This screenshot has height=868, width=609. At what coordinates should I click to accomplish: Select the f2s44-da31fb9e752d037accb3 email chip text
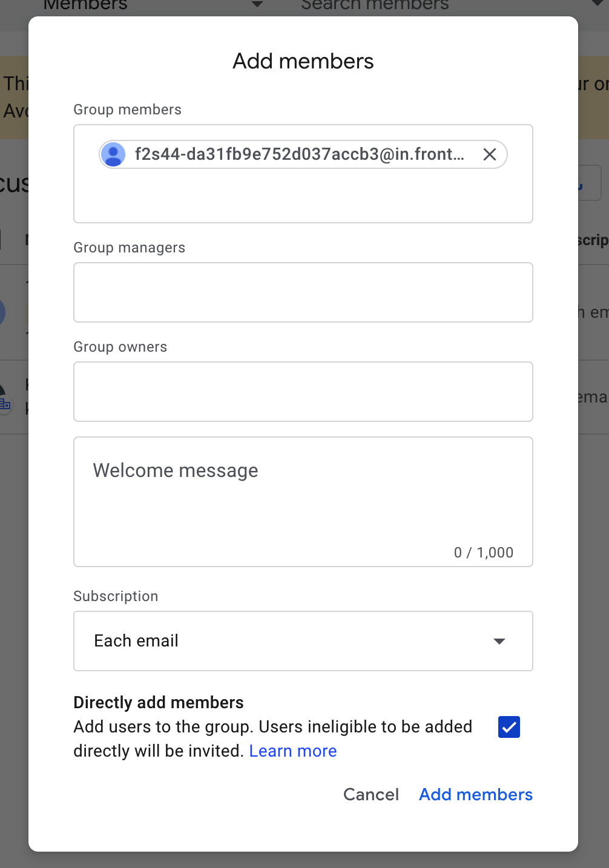(x=299, y=154)
